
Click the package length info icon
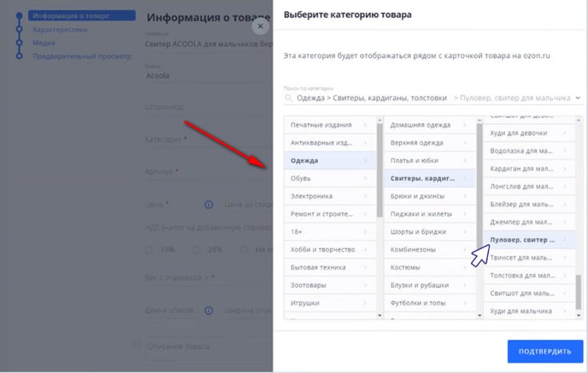point(209,311)
